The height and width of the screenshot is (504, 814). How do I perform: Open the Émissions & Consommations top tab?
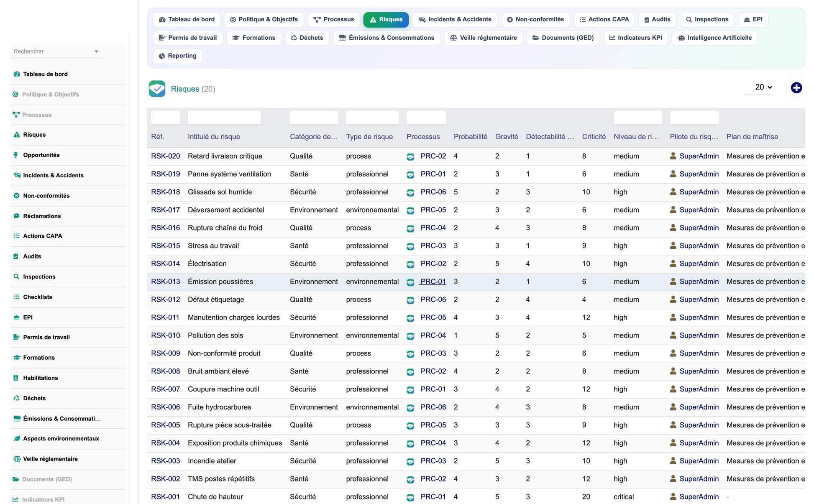click(x=387, y=38)
